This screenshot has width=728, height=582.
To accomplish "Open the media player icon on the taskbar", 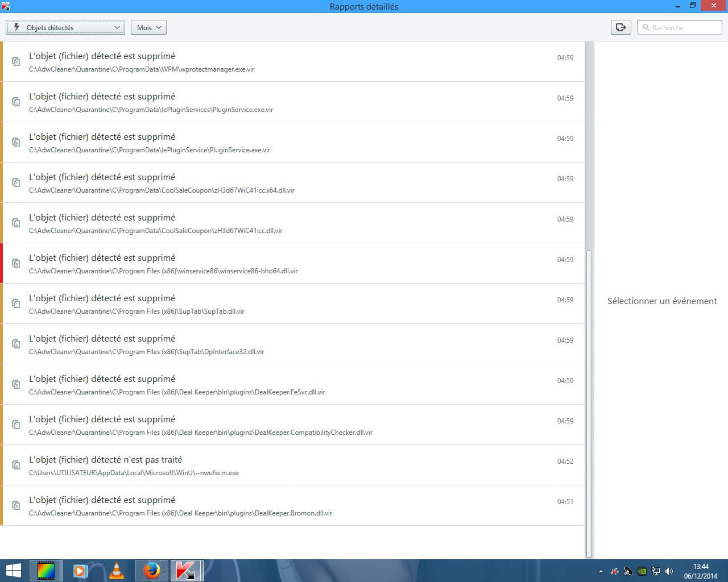I will click(x=80, y=571).
